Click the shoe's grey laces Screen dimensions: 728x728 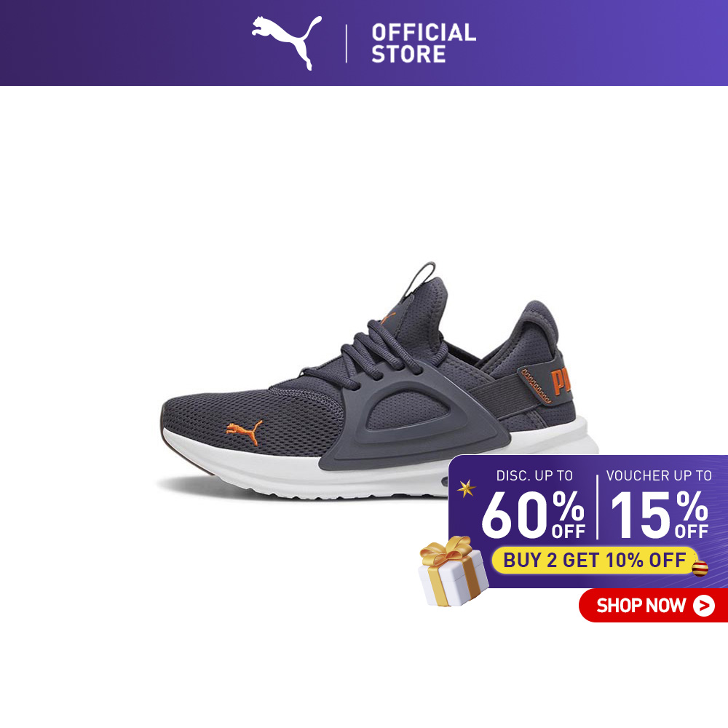[x=371, y=353]
